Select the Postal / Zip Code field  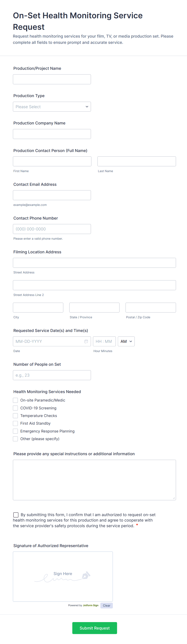[150, 307]
